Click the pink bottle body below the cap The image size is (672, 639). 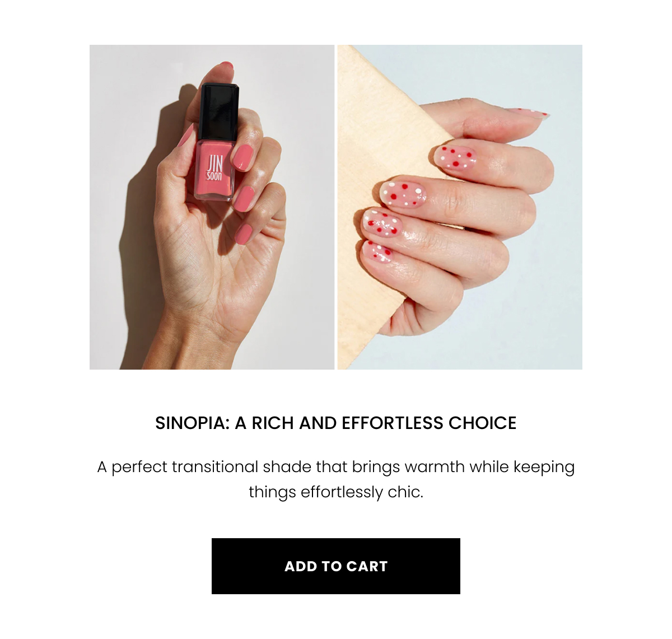(x=214, y=170)
